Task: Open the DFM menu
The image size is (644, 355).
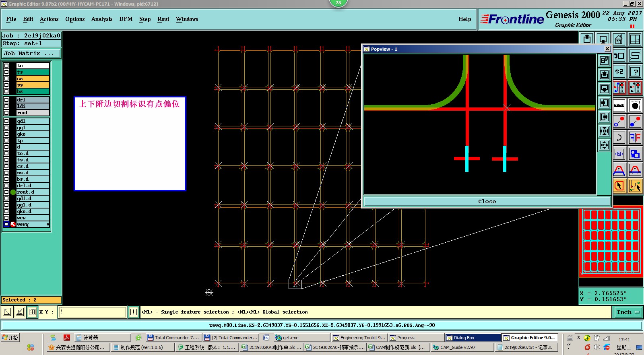Action: click(126, 19)
